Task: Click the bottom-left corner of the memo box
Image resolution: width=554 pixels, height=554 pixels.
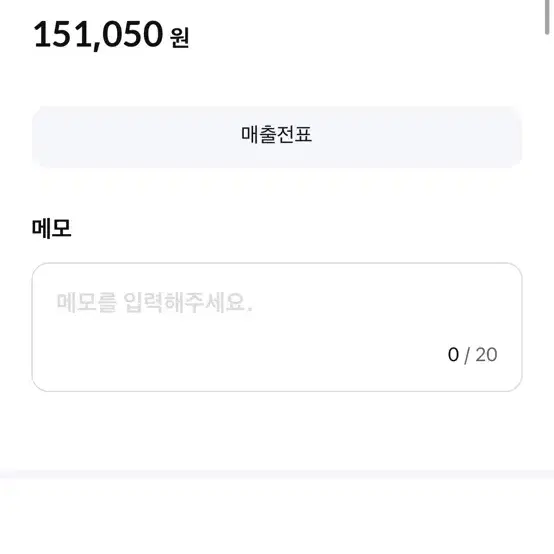Action: pos(39,385)
